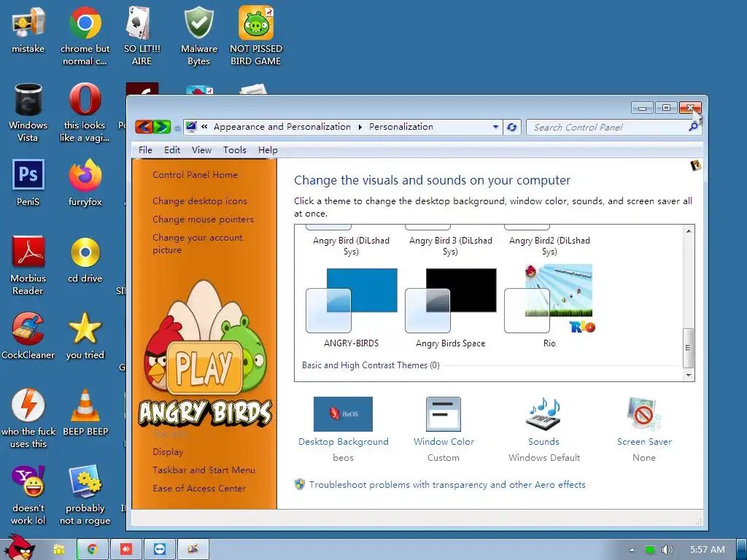Viewport: 747px width, 560px height.
Task: Open Chrome from the taskbar
Action: click(93, 550)
